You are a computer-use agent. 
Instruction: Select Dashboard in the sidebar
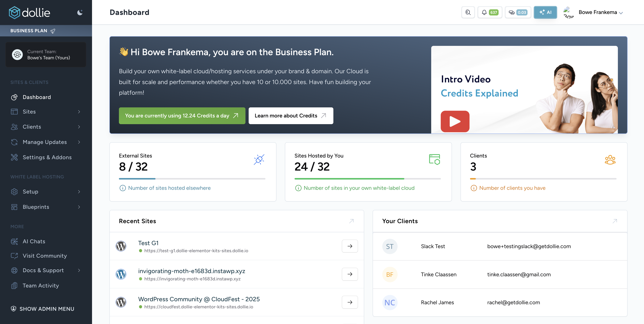(x=37, y=97)
